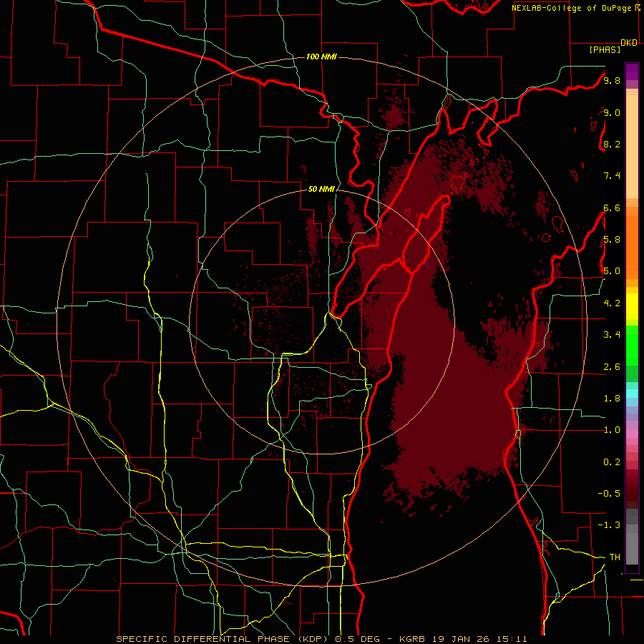Viewport: 644px width, 644px height.
Task: Click the "19 JAN 26" date in caption
Action: [x=459, y=639]
